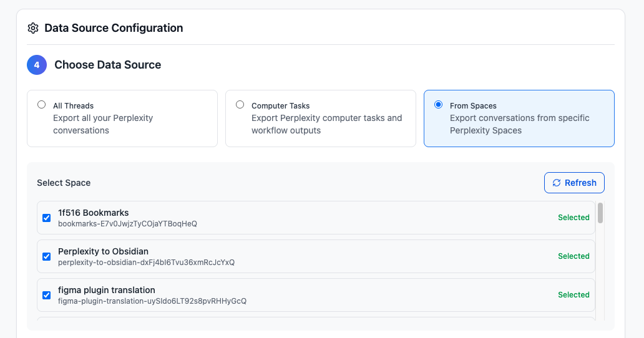Click the gear icon beside Data Source Configuration
Image resolution: width=644 pixels, height=338 pixels.
33,28
